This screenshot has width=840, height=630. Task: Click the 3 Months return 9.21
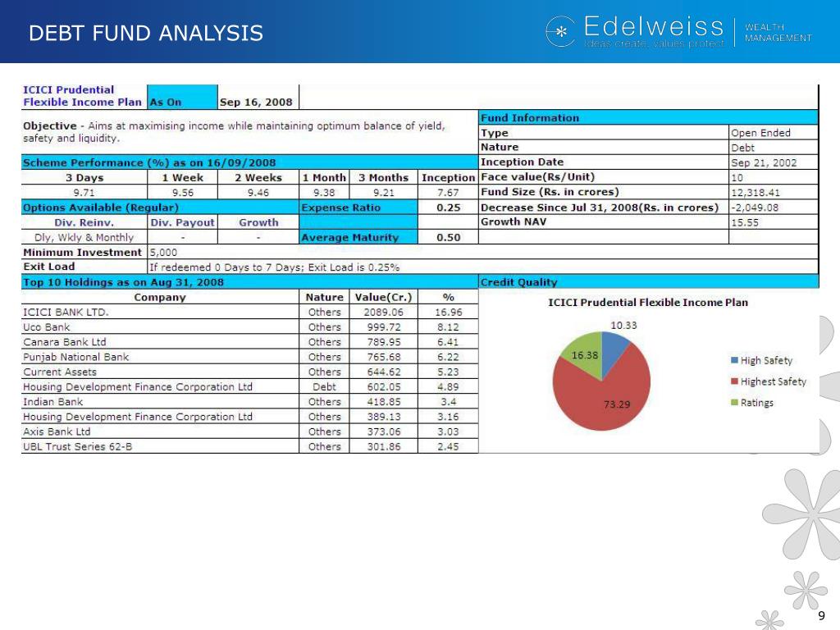click(x=384, y=193)
